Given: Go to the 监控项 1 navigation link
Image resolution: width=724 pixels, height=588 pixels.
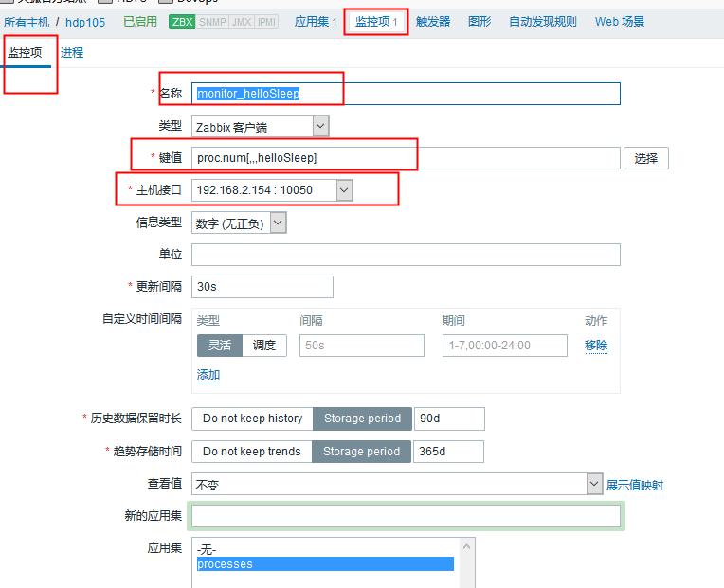Looking at the screenshot, I should pyautogui.click(x=376, y=22).
